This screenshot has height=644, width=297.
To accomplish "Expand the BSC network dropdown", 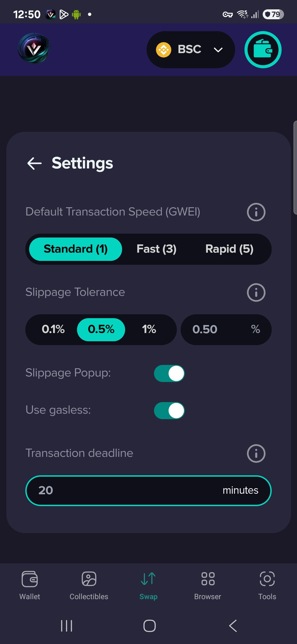I will pyautogui.click(x=191, y=50).
